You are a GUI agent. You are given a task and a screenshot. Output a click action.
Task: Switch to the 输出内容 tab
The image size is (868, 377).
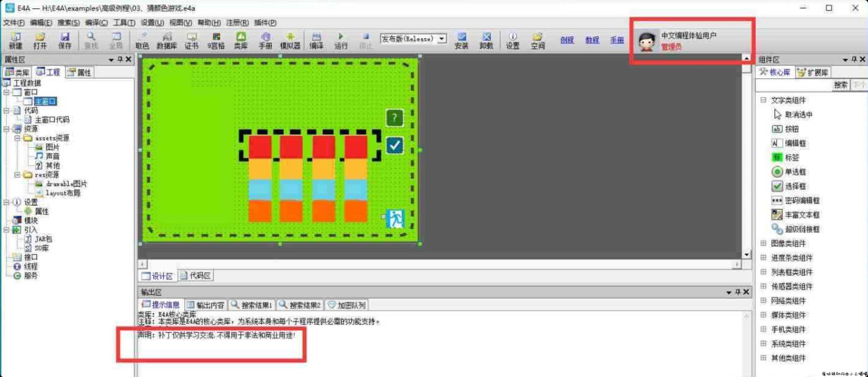tap(206, 305)
